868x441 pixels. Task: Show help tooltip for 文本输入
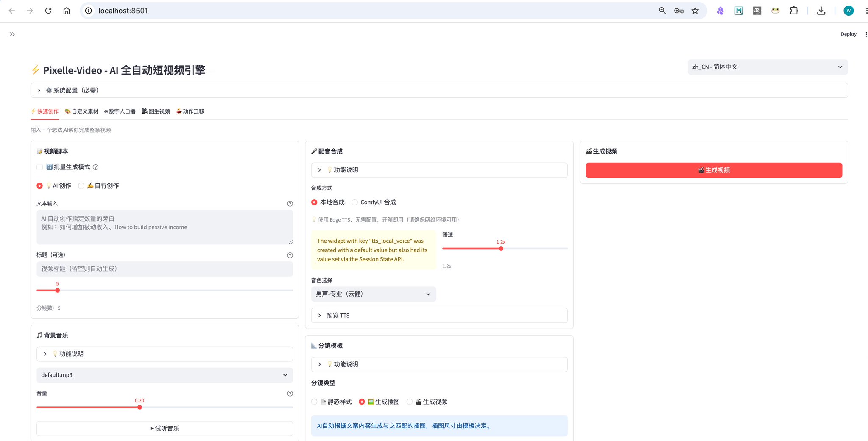pyautogui.click(x=290, y=204)
